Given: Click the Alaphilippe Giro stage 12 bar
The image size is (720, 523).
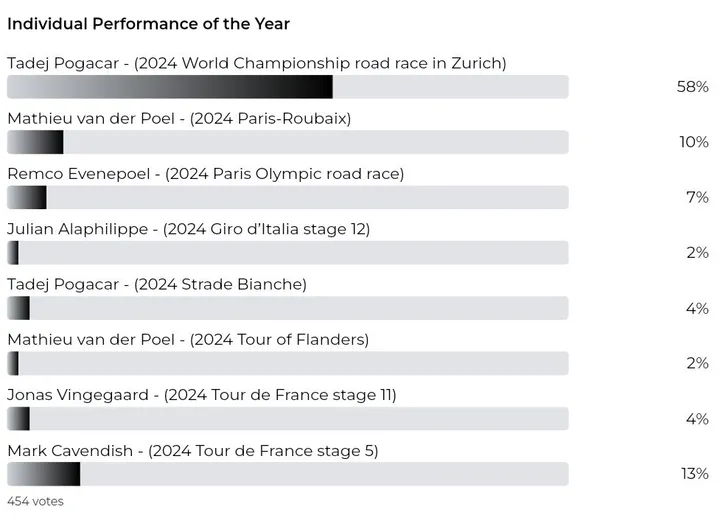Looking at the screenshot, I should (x=287, y=252).
